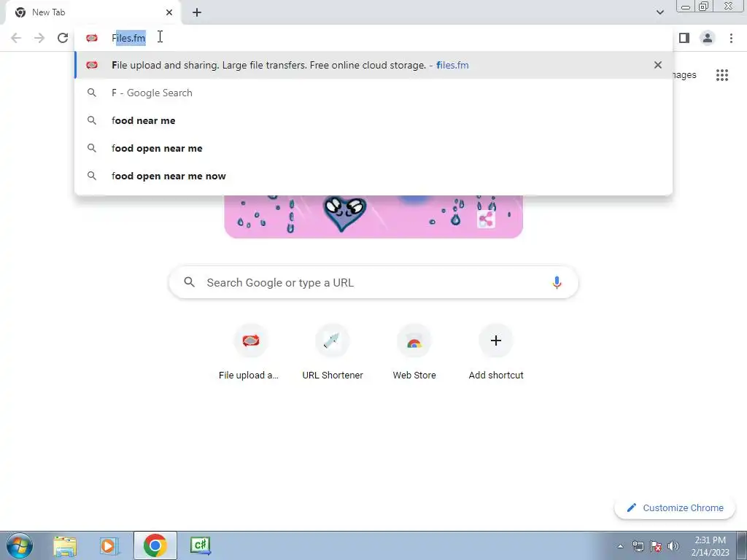This screenshot has width=747, height=560.
Task: Open a new tab with the plus button
Action: click(197, 12)
